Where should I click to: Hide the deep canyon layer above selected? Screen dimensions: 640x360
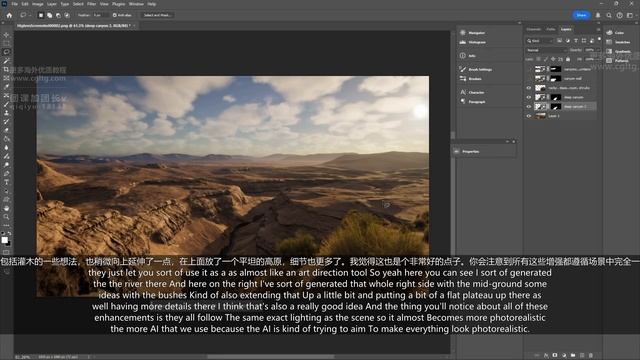click(529, 97)
